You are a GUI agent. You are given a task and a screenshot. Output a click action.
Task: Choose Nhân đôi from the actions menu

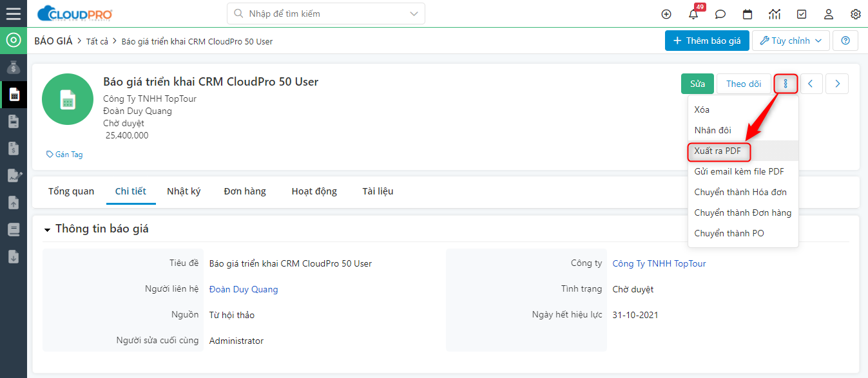[x=743, y=130]
